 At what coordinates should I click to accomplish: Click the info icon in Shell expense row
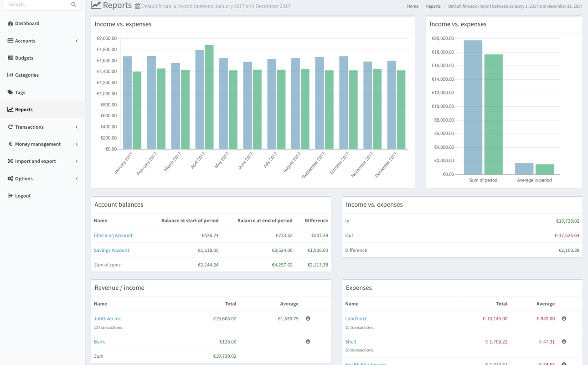564,341
